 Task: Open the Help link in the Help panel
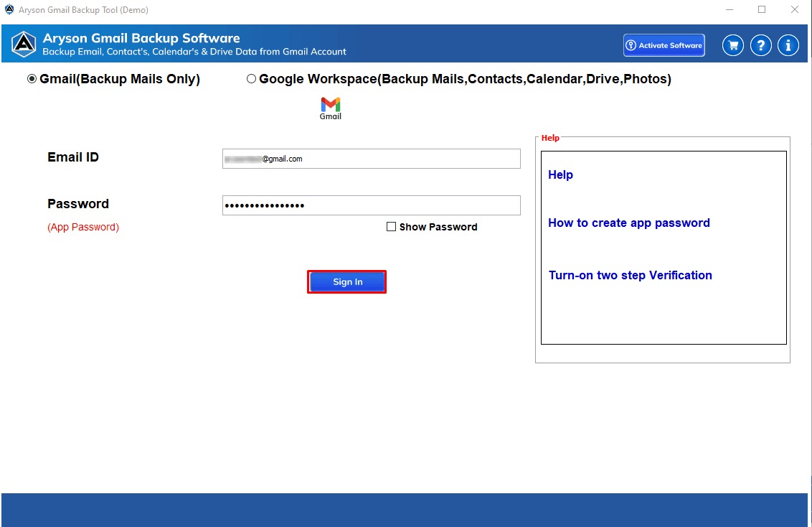pyautogui.click(x=560, y=174)
